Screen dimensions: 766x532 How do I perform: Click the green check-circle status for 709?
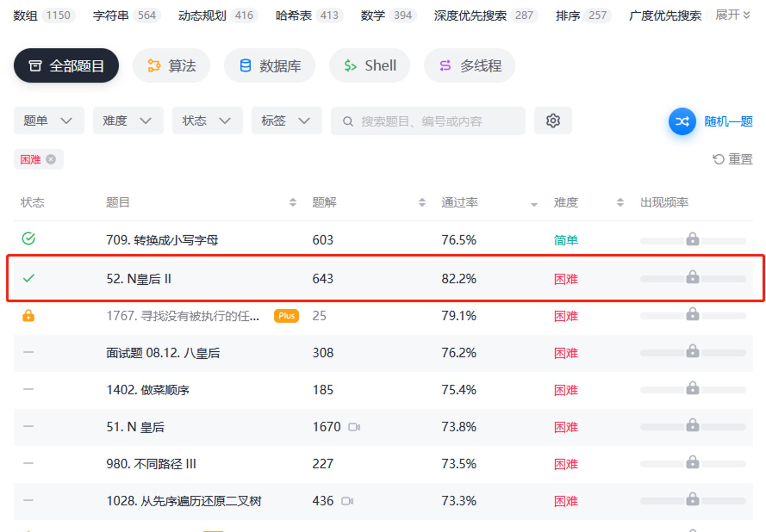coord(29,238)
